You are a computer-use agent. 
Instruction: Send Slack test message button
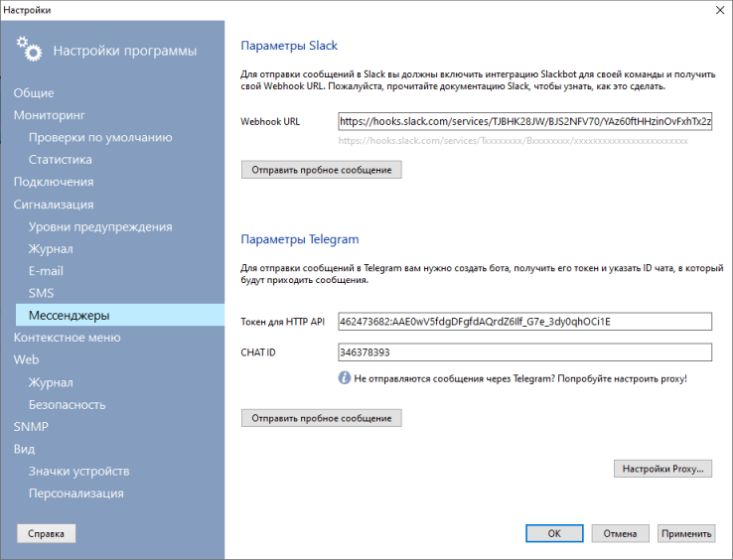(322, 170)
